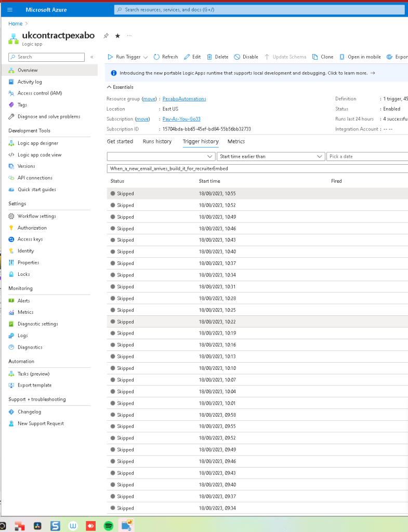
Task: Open the blue S app in taskbar
Action: click(x=55, y=526)
